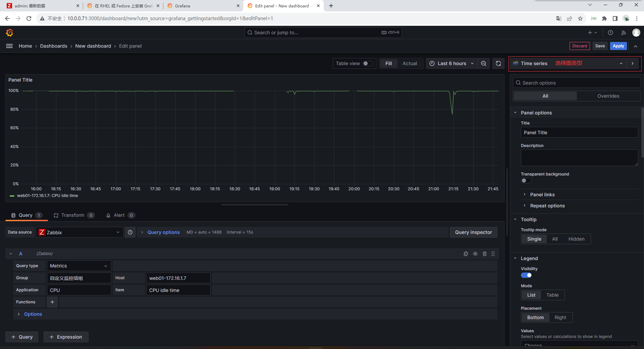Open the data source help icon

(130, 232)
